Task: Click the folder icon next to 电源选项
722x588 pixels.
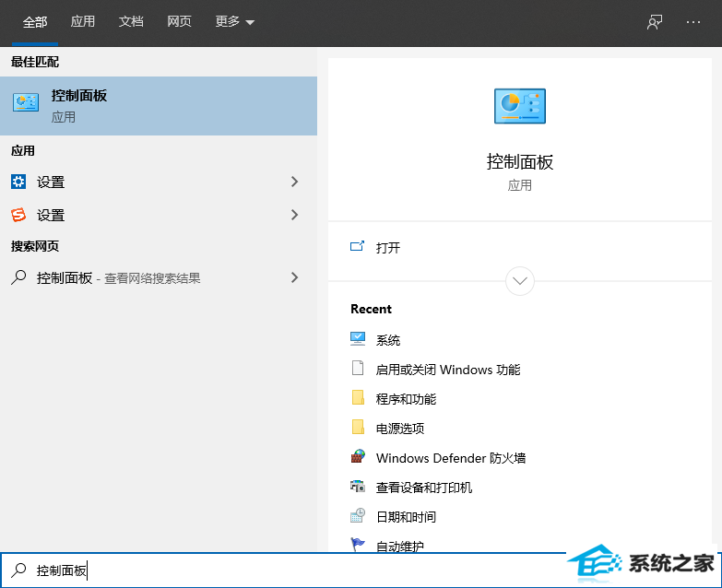Action: tap(358, 427)
